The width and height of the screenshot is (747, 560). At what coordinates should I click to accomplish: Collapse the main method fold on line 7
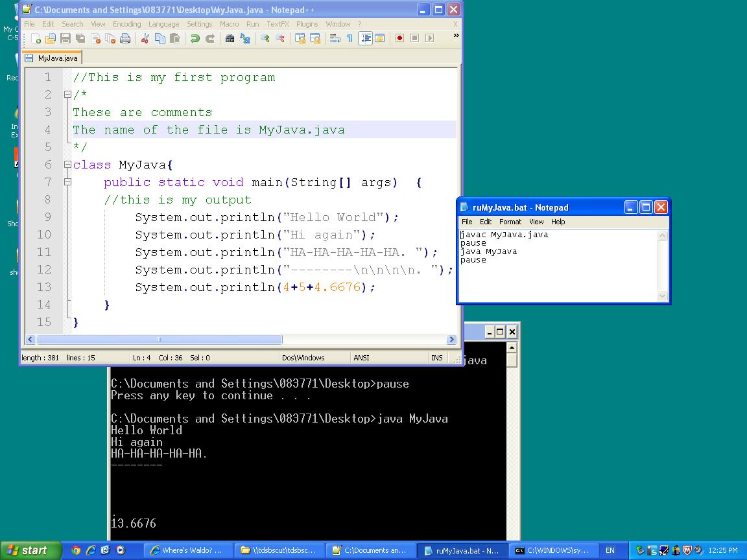67,182
